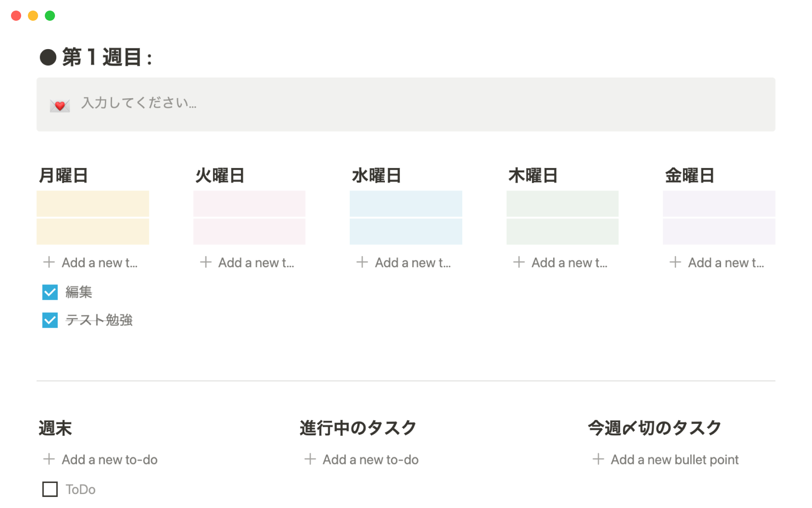
Task: Click the second pink block under 火曜日
Action: tap(249, 232)
